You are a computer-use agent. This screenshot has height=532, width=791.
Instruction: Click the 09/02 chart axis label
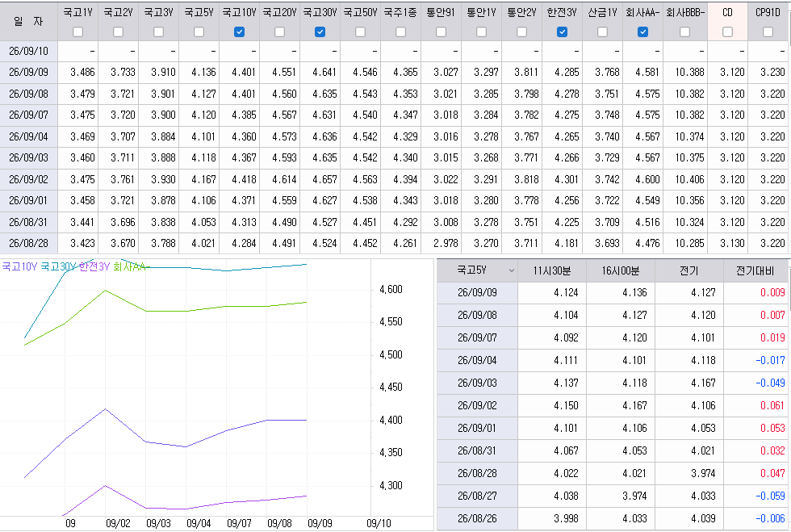click(118, 523)
